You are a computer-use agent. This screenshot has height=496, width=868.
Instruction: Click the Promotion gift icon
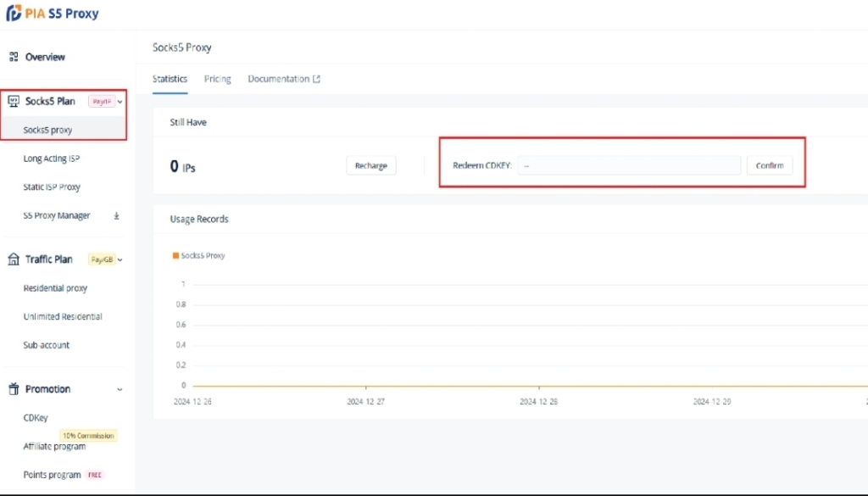click(x=14, y=388)
